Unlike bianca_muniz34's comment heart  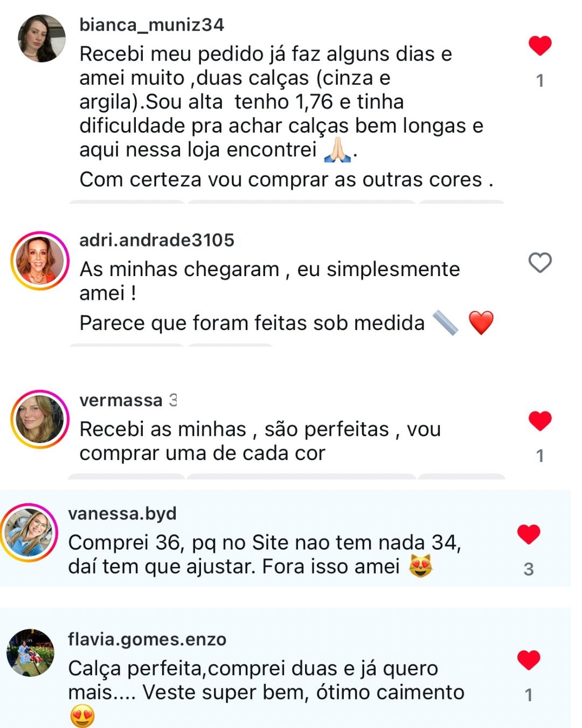[539, 46]
